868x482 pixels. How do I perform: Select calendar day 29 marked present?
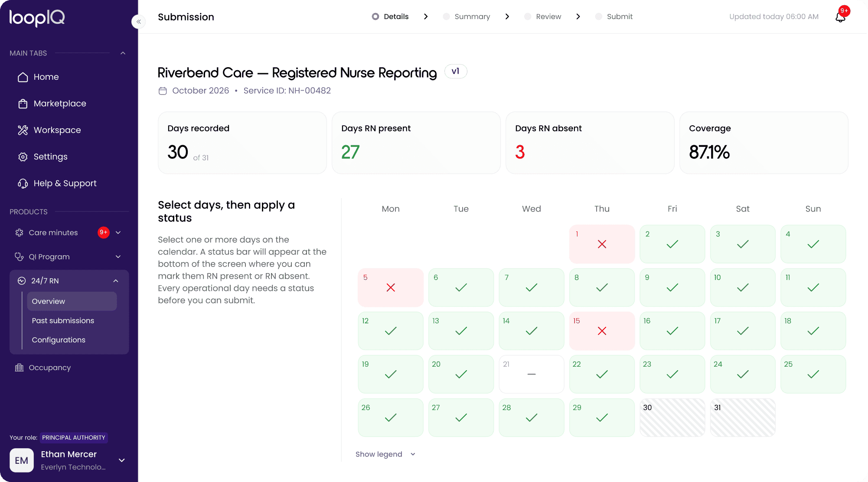(x=602, y=417)
